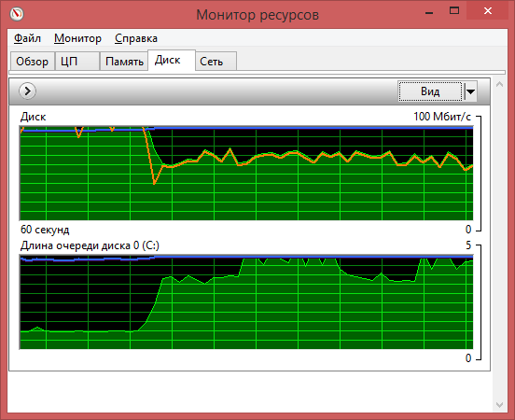This screenshot has height=420, width=515.
Task: Click the 'Диск' graph title
Action: pyautogui.click(x=34, y=117)
